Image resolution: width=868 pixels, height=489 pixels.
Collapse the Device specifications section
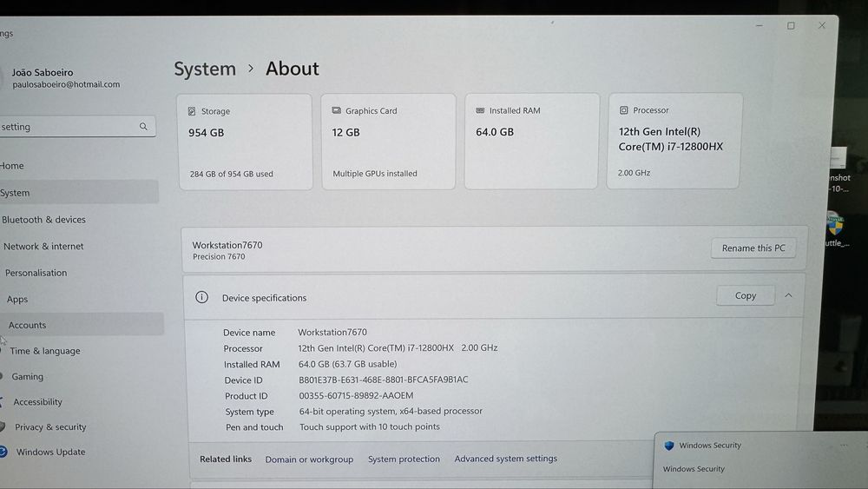coord(788,295)
